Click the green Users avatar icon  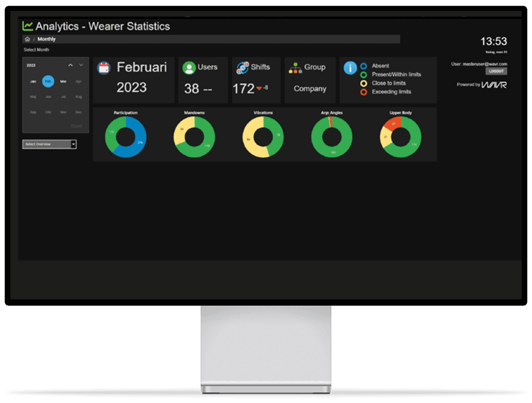(x=189, y=68)
